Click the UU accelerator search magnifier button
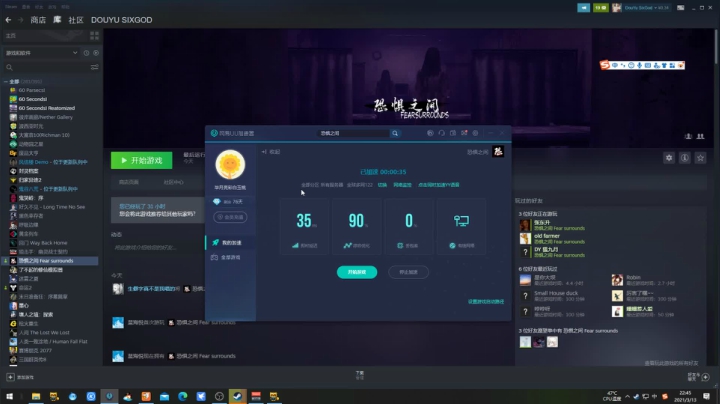 pyautogui.click(x=395, y=133)
